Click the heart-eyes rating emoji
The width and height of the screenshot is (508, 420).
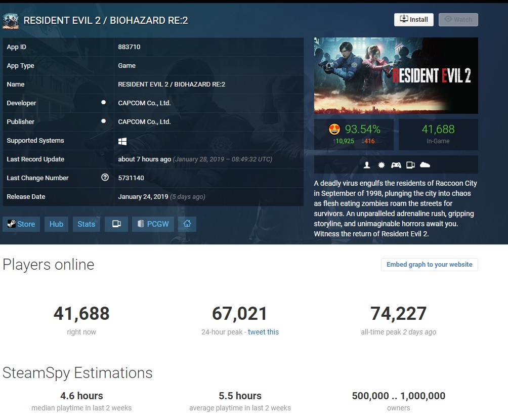pyautogui.click(x=334, y=130)
